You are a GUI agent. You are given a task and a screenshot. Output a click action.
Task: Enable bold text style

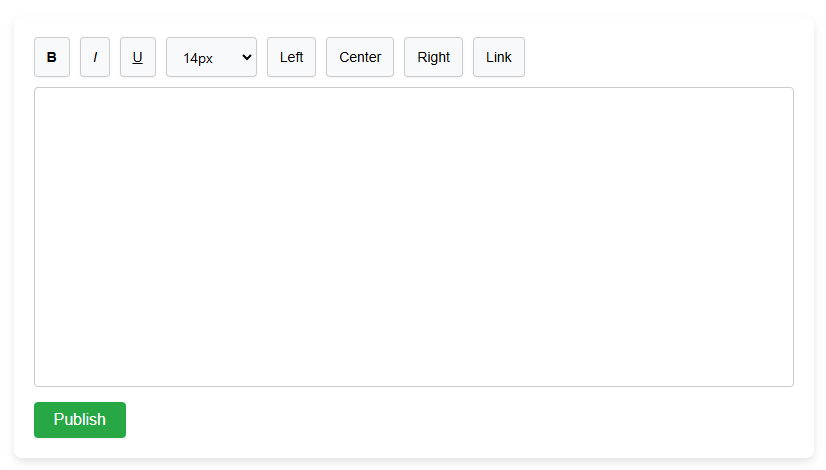pyautogui.click(x=52, y=57)
